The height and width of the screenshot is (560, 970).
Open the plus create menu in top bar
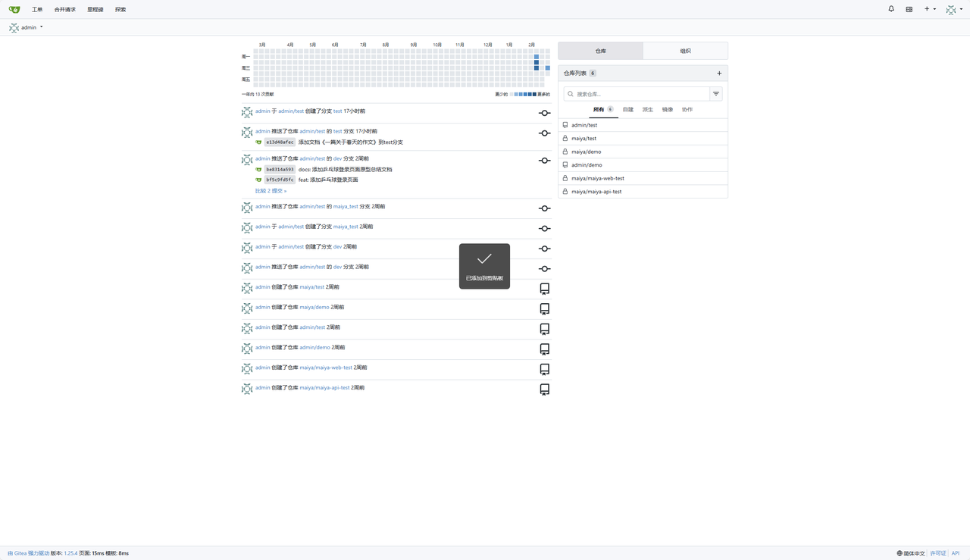[x=929, y=9]
